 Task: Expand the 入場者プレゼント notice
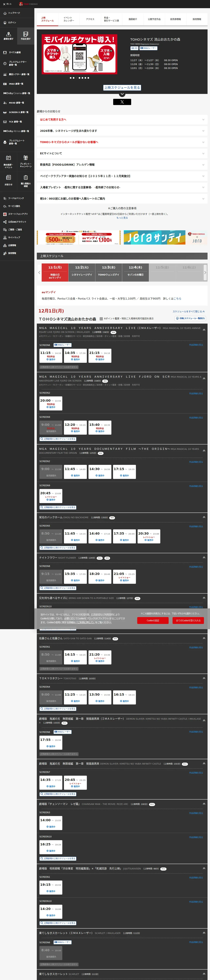coord(122,187)
